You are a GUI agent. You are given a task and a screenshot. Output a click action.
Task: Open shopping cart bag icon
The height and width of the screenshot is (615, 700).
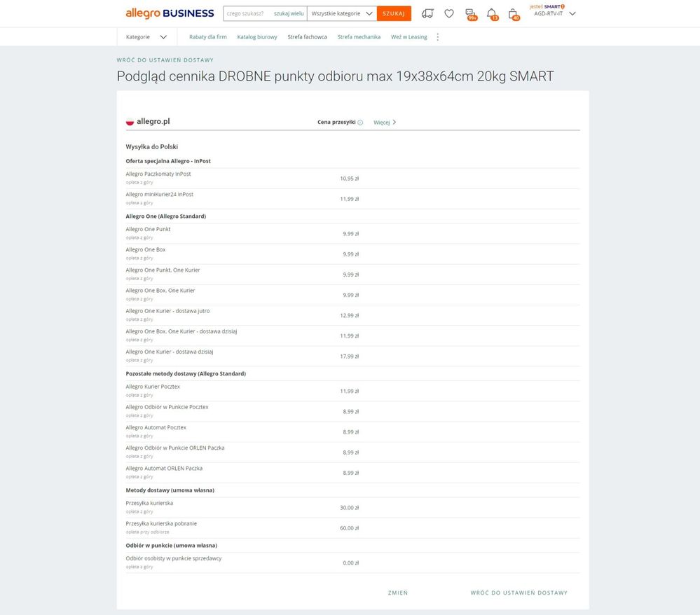click(x=514, y=14)
